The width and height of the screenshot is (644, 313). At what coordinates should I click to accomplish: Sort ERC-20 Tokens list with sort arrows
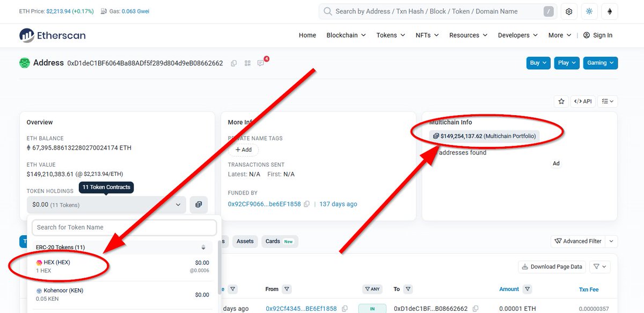[203, 248]
